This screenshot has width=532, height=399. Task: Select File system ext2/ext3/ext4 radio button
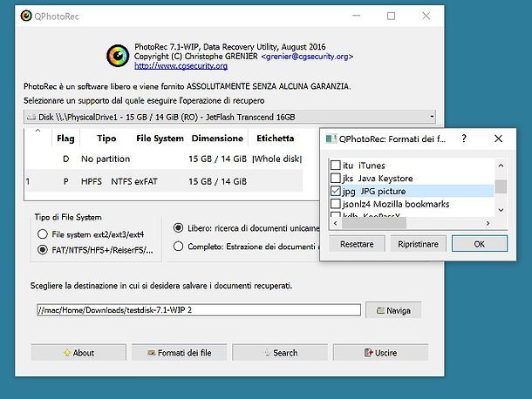pos(43,234)
